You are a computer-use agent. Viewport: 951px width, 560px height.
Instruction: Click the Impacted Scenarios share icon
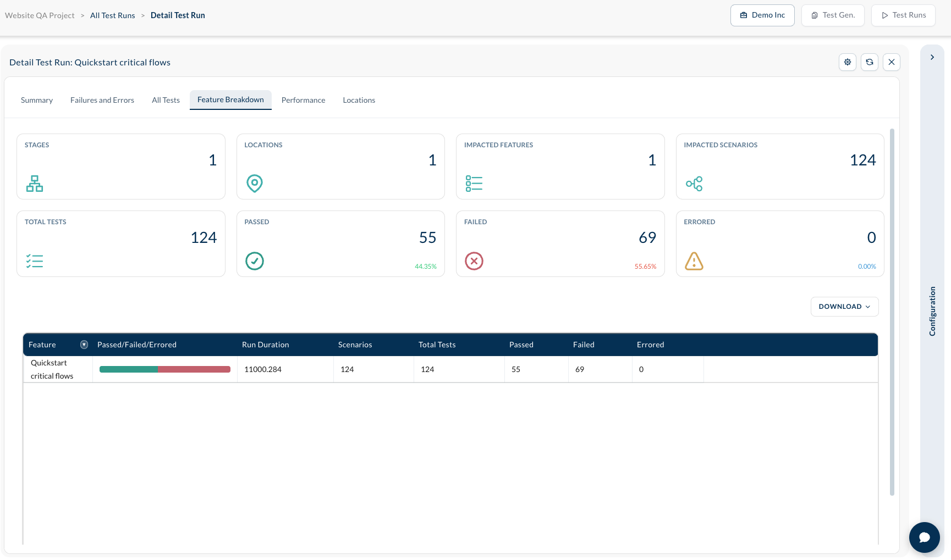tap(694, 184)
